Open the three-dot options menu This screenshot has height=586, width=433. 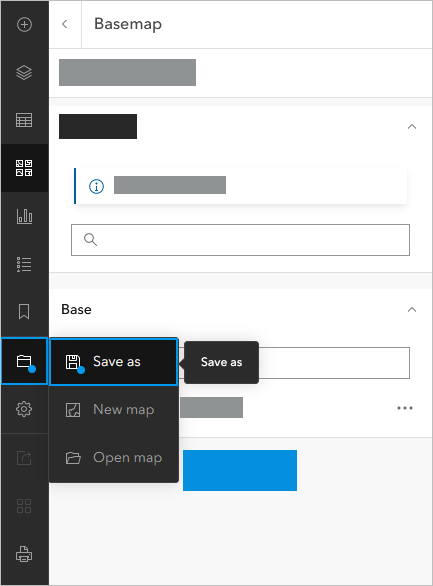coord(405,408)
